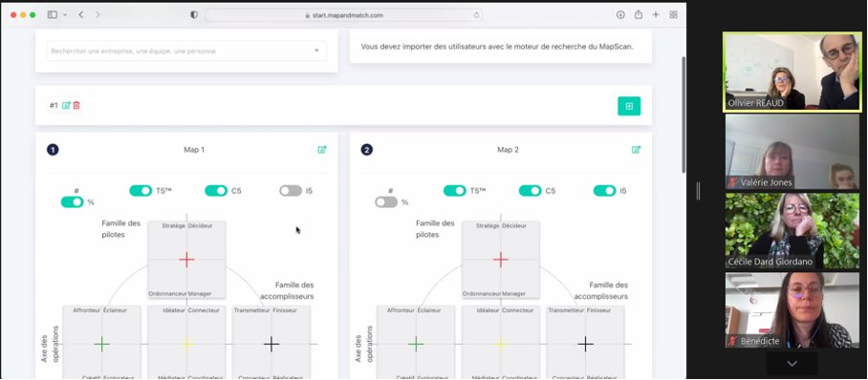Click yellow cross in Map 2 Idéateur box

tap(500, 344)
